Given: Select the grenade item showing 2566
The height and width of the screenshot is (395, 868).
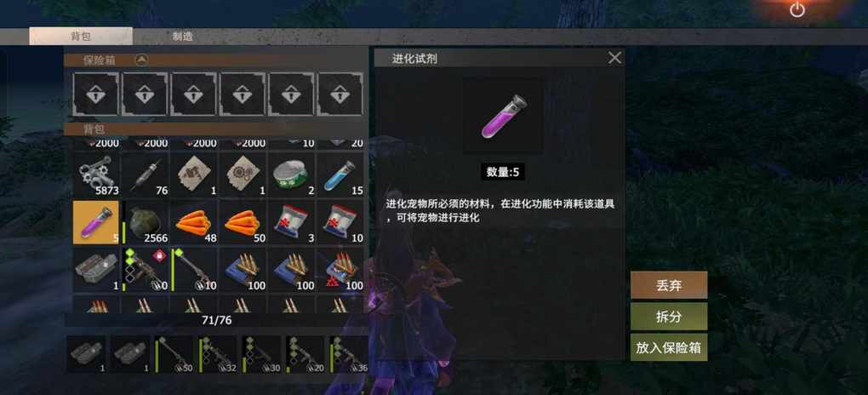Looking at the screenshot, I should tap(145, 222).
